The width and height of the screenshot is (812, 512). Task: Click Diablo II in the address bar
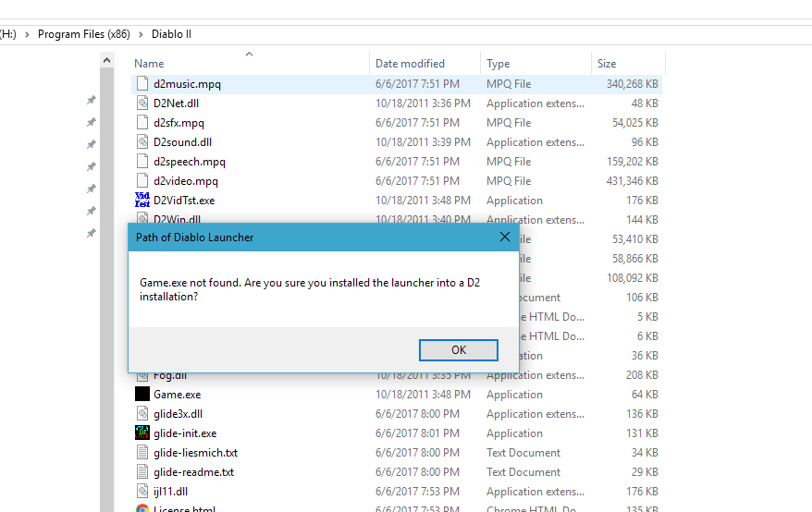click(171, 34)
